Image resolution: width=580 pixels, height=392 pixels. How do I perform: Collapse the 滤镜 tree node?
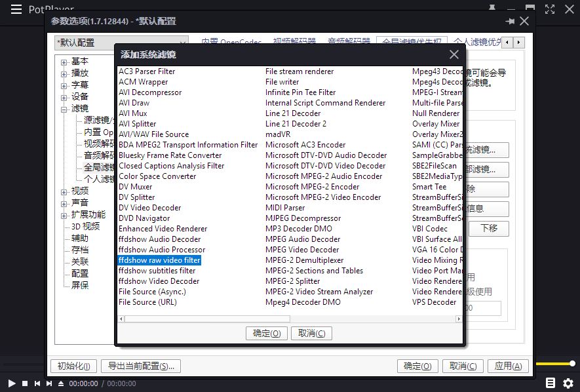[64, 109]
